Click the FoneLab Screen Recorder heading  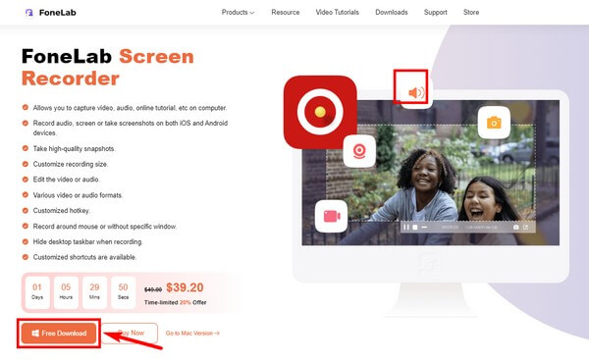point(108,68)
